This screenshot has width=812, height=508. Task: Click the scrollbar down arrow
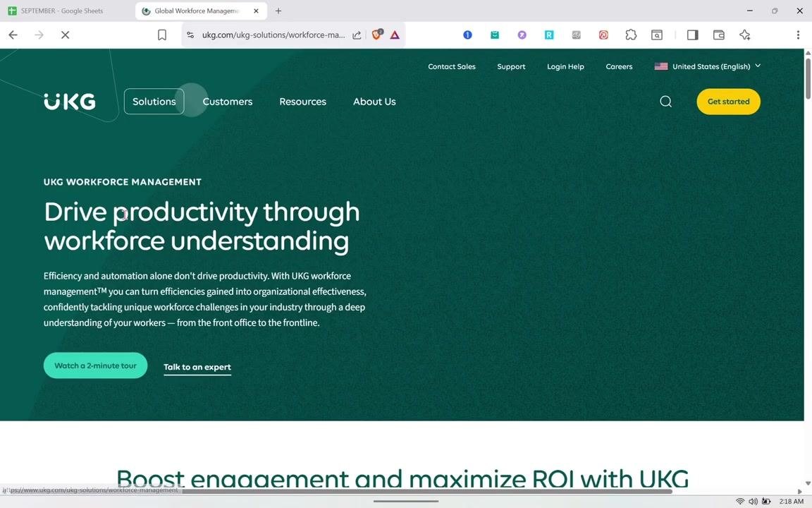pyautogui.click(x=807, y=483)
